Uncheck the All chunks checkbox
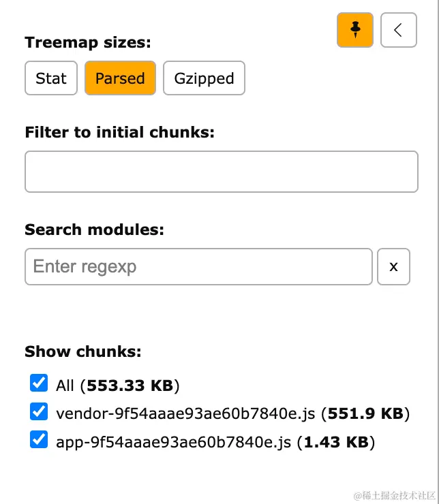This screenshot has width=439, height=504. tap(39, 383)
